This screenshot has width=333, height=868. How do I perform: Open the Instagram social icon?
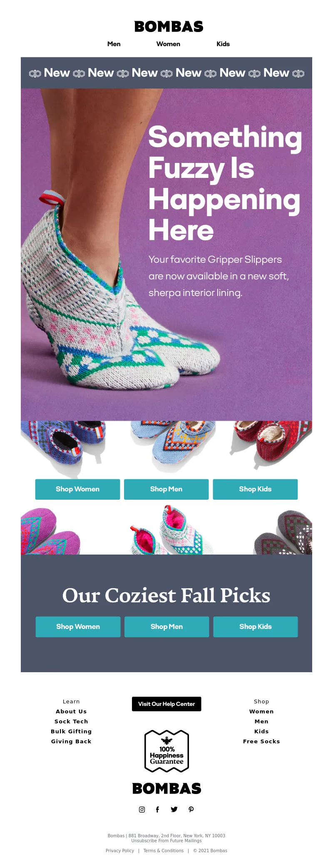pos(142,809)
